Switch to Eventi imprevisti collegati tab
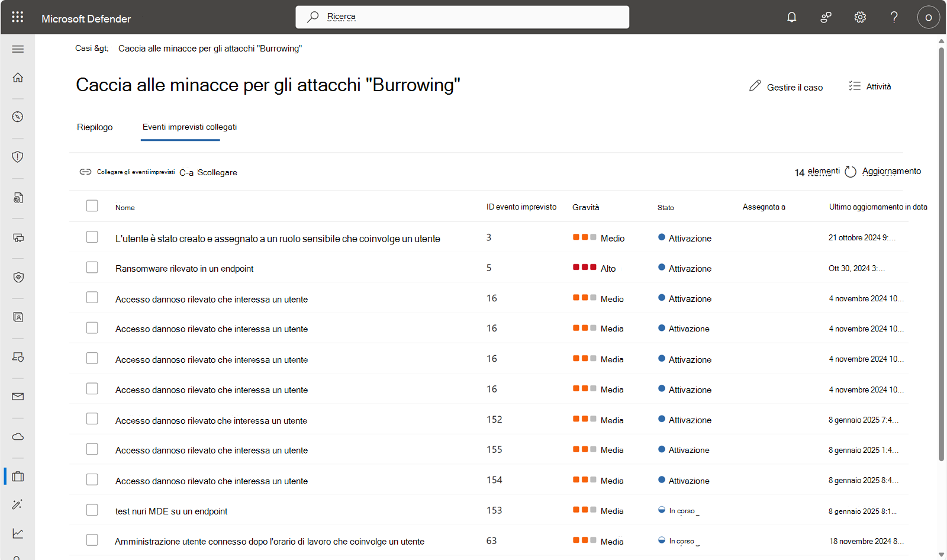The image size is (947, 560). coord(189,127)
